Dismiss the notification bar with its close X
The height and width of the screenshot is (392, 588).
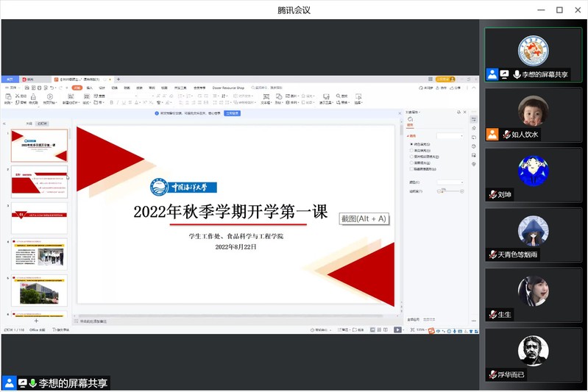tap(400, 113)
